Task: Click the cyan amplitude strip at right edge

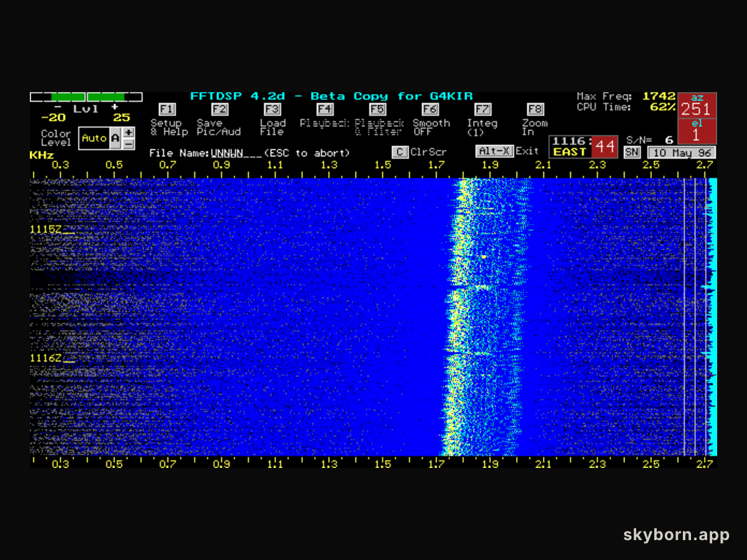Action: pyautogui.click(x=713, y=317)
